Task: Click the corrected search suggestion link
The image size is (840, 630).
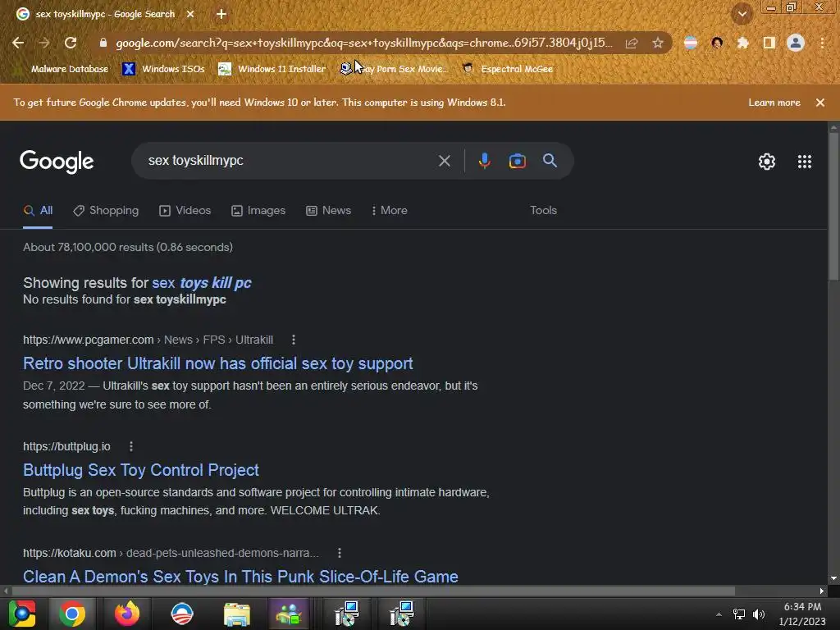Action: (x=202, y=283)
